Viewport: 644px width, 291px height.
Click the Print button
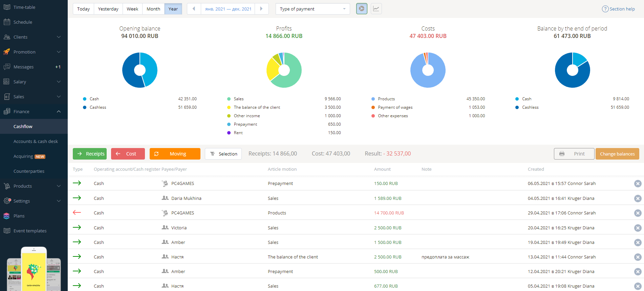[x=574, y=154]
